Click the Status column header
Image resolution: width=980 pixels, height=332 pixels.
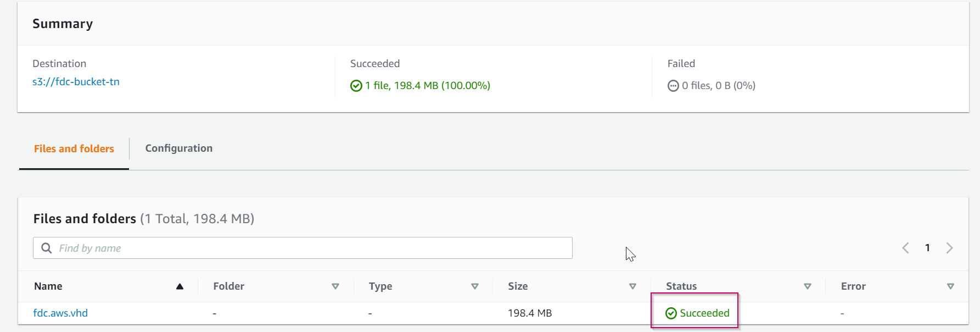[x=681, y=286]
